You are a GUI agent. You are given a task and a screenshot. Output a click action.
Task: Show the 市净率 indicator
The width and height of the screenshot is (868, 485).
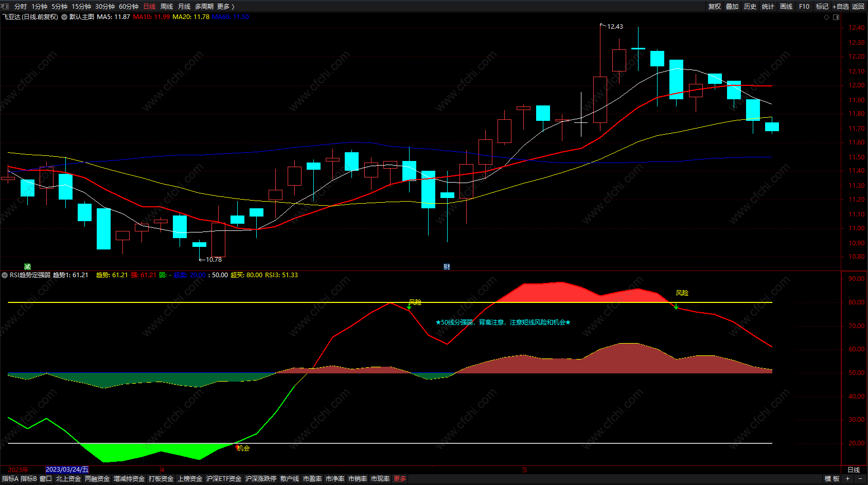click(335, 479)
